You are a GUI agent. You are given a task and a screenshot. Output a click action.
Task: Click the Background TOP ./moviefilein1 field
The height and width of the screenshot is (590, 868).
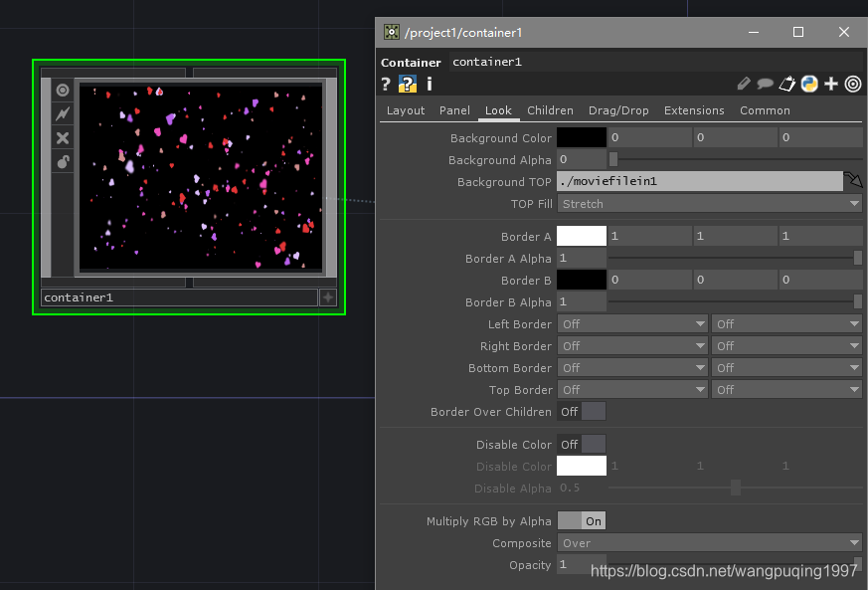(700, 181)
